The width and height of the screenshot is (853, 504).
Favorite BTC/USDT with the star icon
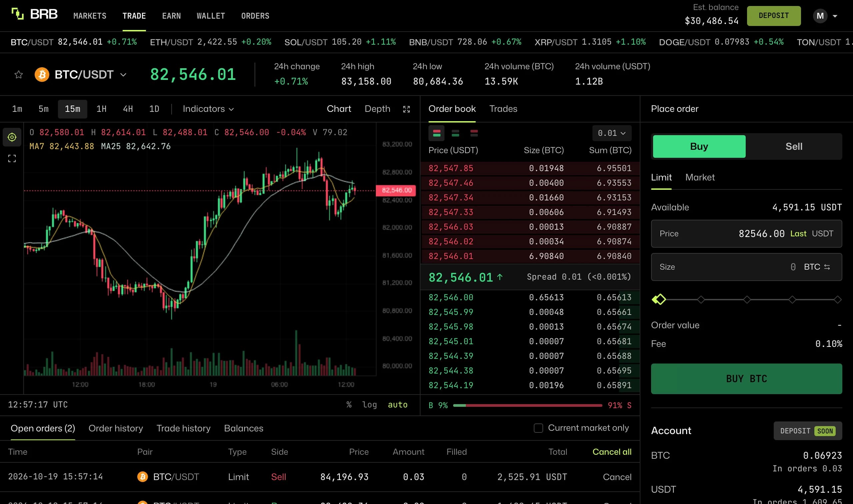point(19,74)
